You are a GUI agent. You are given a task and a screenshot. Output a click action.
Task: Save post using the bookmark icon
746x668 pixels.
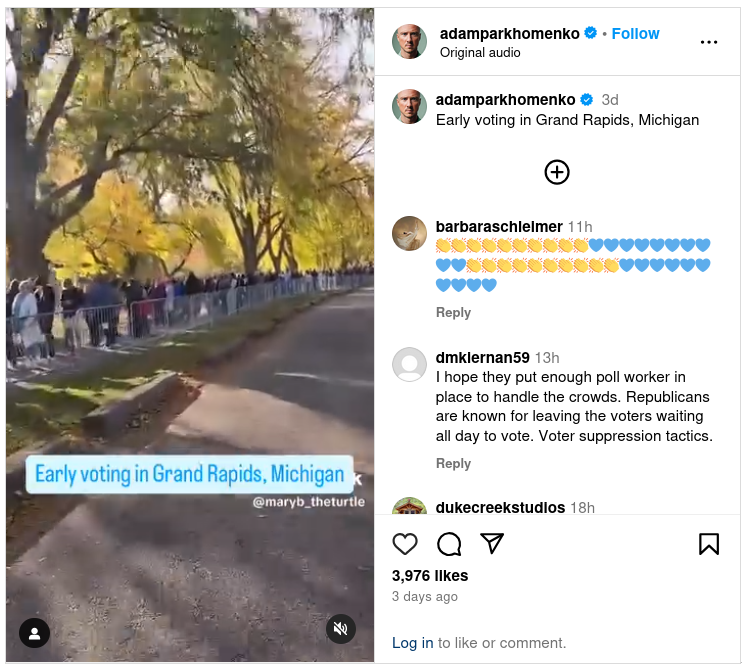(x=709, y=544)
